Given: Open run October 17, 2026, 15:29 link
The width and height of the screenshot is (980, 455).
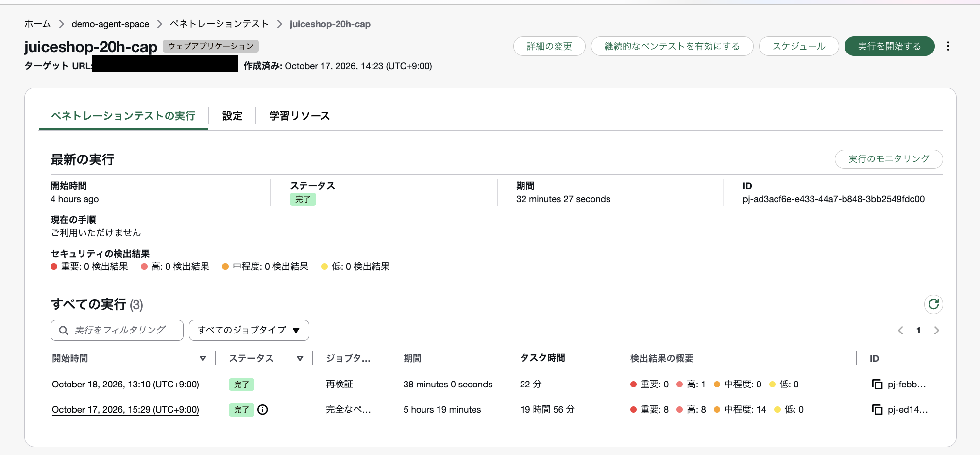Looking at the screenshot, I should [x=125, y=410].
